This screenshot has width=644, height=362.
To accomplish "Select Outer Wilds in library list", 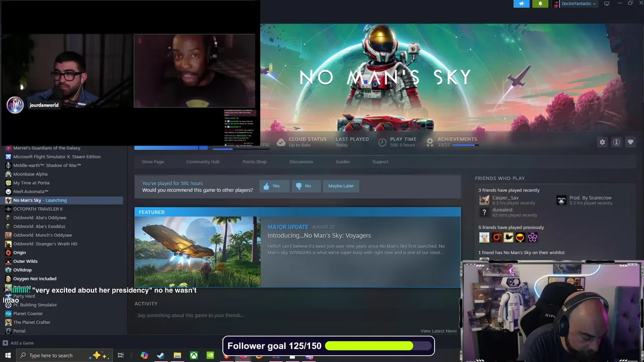I will [25, 261].
